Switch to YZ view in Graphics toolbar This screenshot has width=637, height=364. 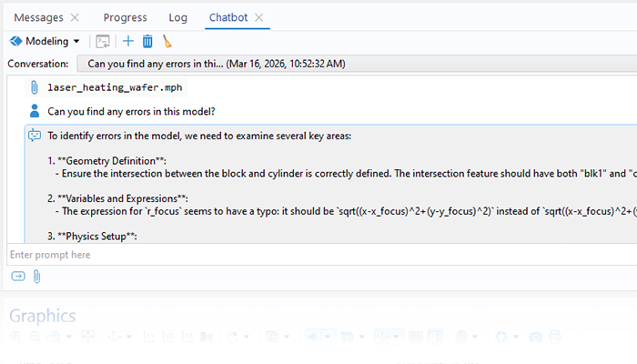167,337
